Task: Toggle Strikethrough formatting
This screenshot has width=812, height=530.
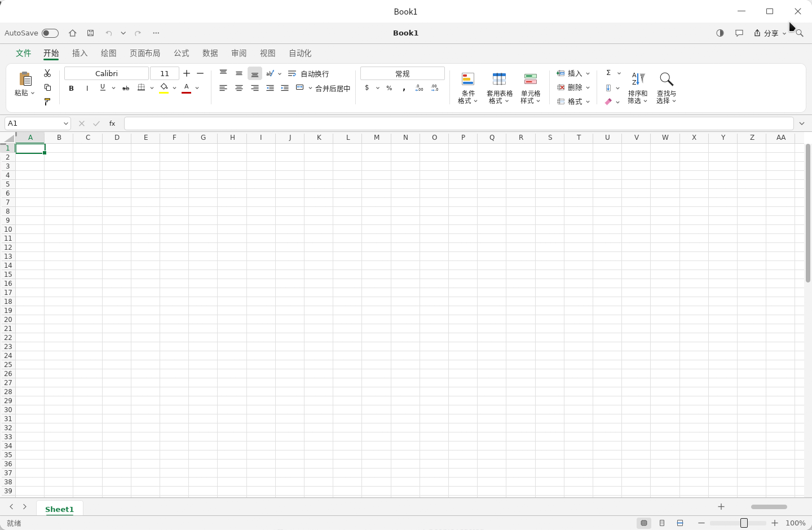Action: tap(126, 88)
